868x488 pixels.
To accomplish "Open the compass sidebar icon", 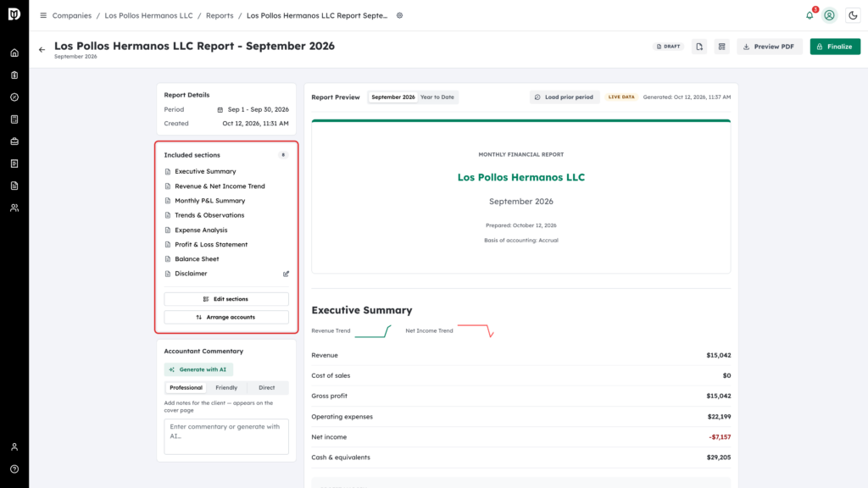I will click(14, 97).
